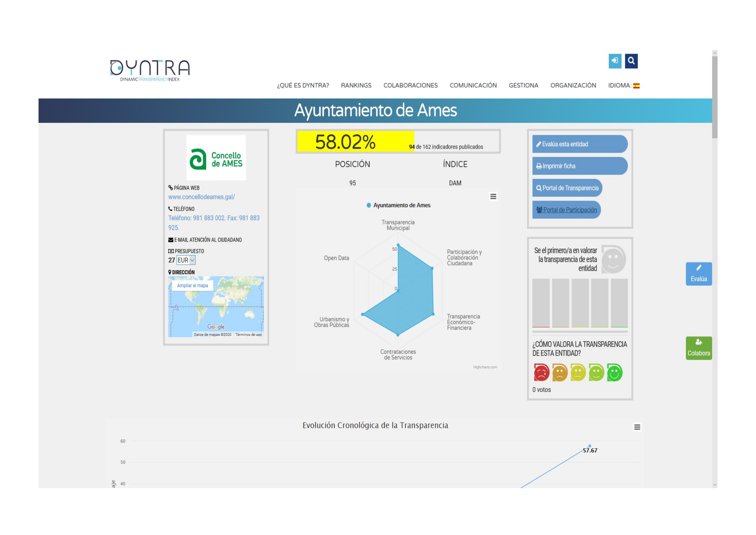756x535 pixels.
Task: Click the 57.67 data point on chart
Action: [590, 446]
